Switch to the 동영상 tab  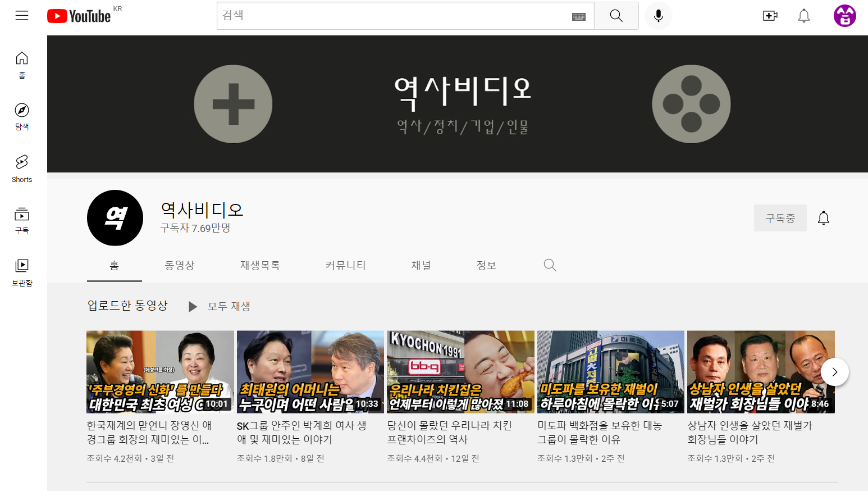point(180,265)
